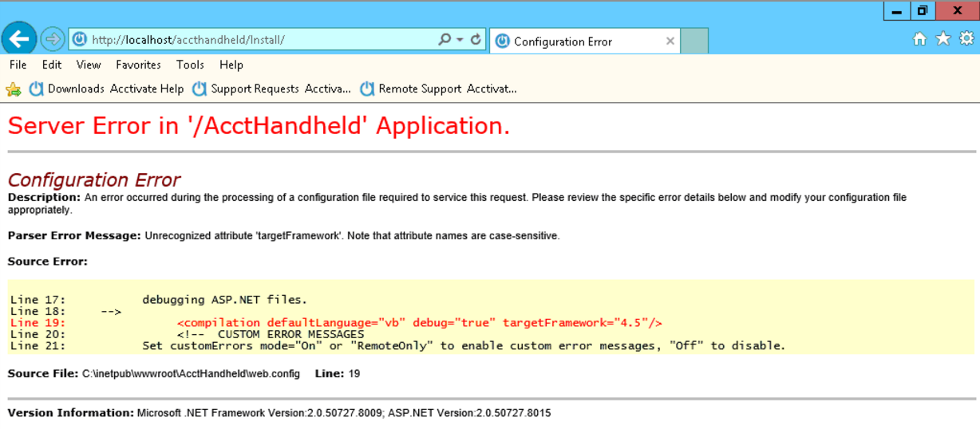Click the site icon in address bar

80,39
